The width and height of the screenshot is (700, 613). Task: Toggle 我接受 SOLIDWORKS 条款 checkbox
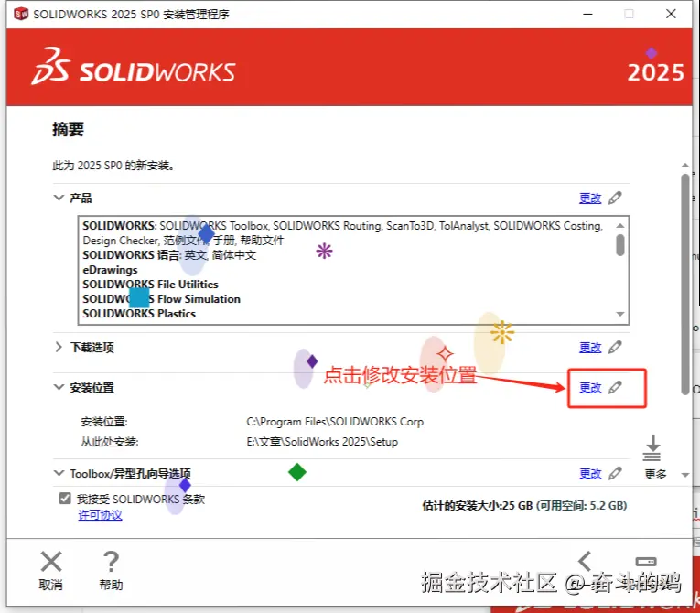(65, 499)
